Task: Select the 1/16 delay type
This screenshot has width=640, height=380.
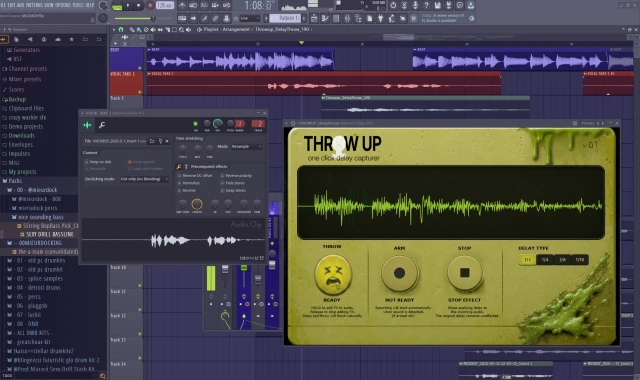Action: [580, 260]
